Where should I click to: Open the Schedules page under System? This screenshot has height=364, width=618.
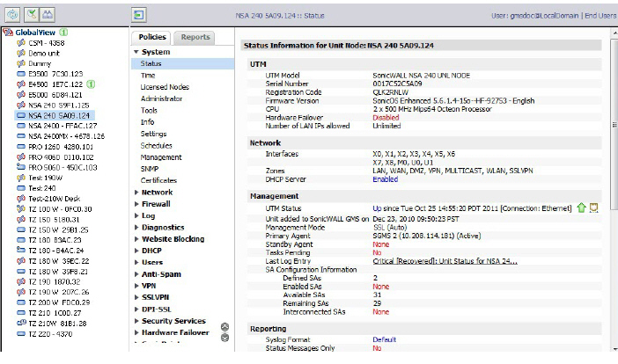[156, 145]
